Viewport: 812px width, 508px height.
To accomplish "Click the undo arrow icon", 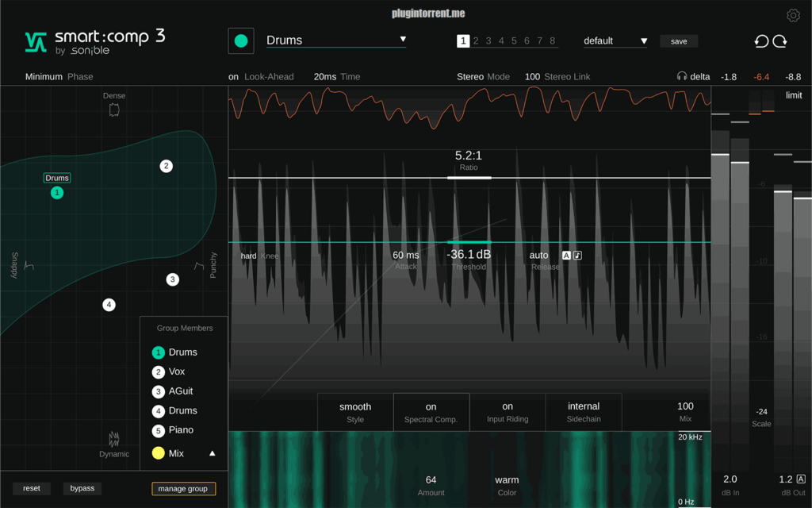I will 761,41.
